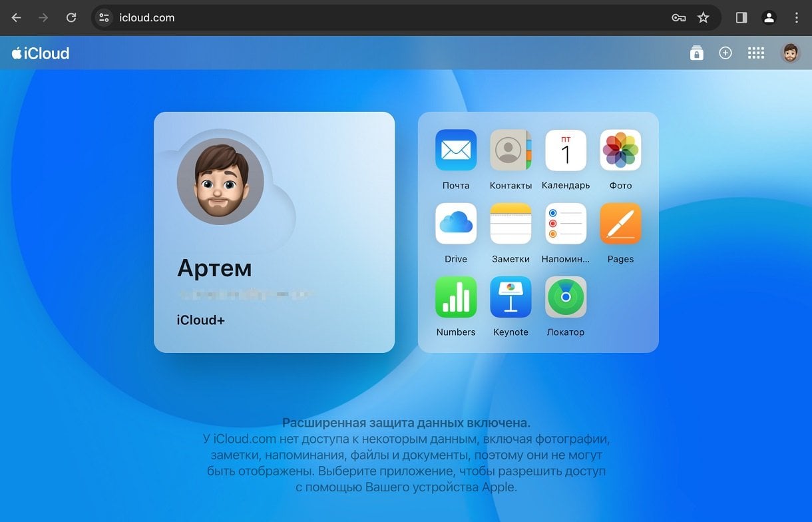This screenshot has width=812, height=522.
Task: Open the account avatar menu in header
Action: [x=790, y=53]
